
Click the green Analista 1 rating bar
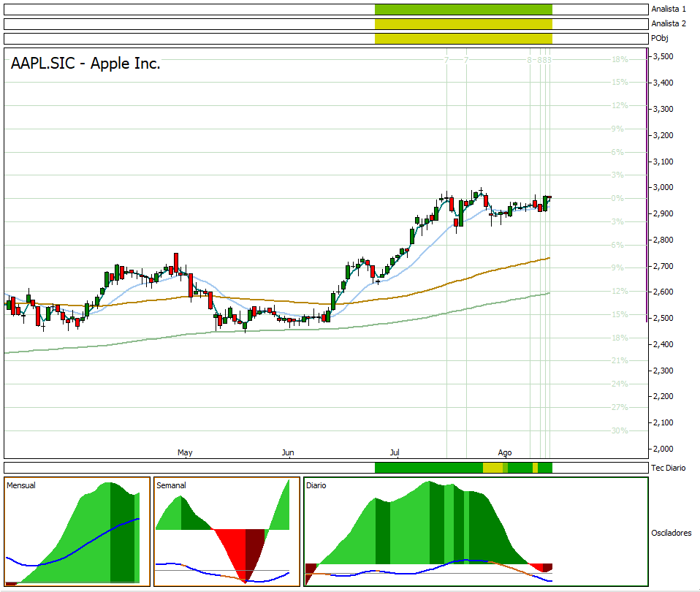463,10
